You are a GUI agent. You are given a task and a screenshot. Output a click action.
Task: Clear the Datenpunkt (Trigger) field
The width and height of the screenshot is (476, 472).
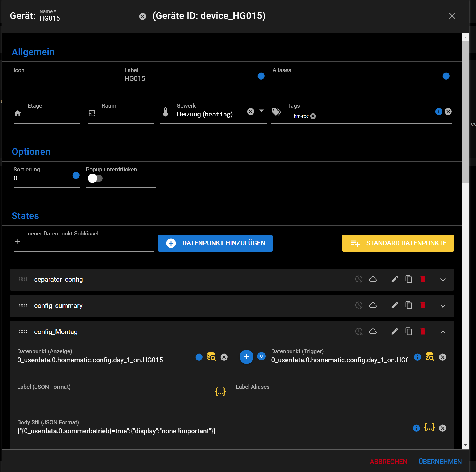click(x=443, y=357)
